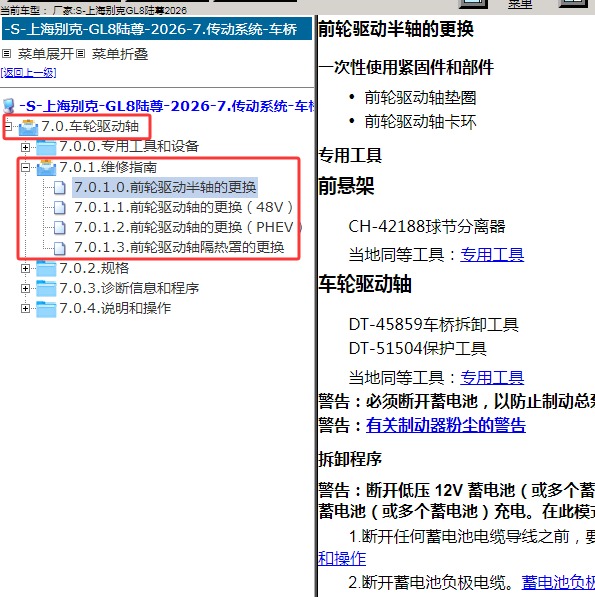The height and width of the screenshot is (597, 595).
Task: Expand the 7.0.3.诊断信息和程序 node
Action: click(x=25, y=288)
